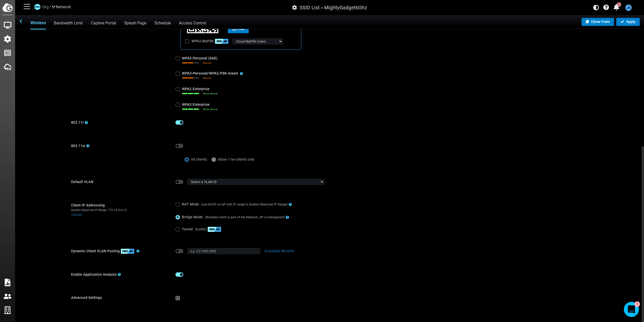Open the Access Control tab
This screenshot has width=644, height=322.
[192, 23]
